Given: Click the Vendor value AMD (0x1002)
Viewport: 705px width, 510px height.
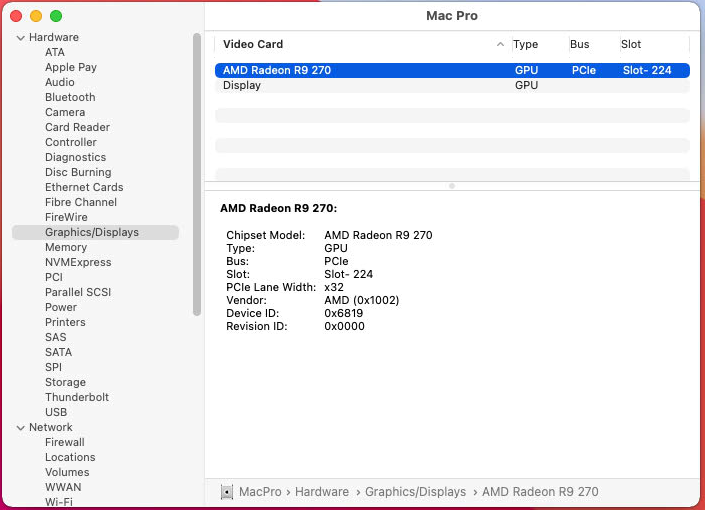Looking at the screenshot, I should pyautogui.click(x=361, y=300).
